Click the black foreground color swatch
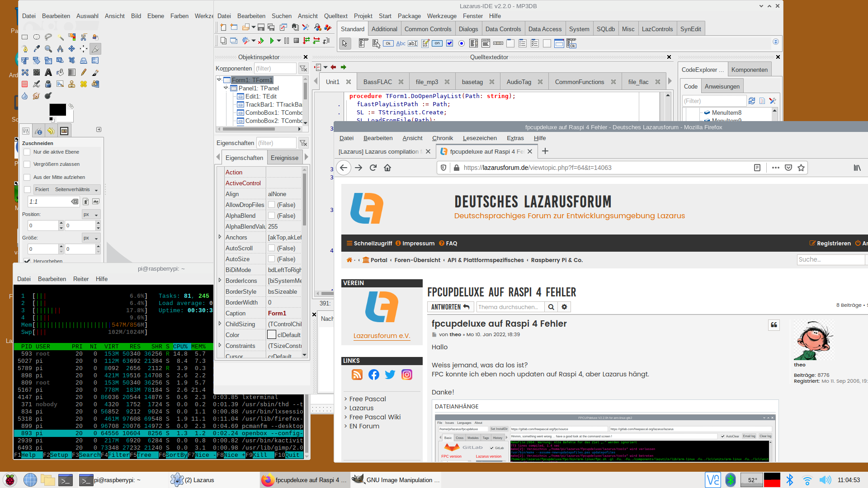This screenshot has height=488, width=868. click(57, 110)
